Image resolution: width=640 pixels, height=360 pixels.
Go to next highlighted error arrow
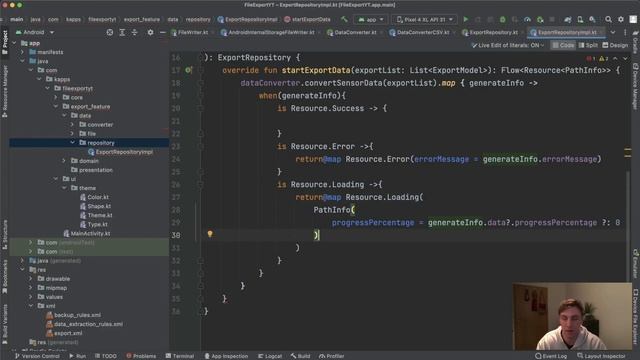(625, 59)
